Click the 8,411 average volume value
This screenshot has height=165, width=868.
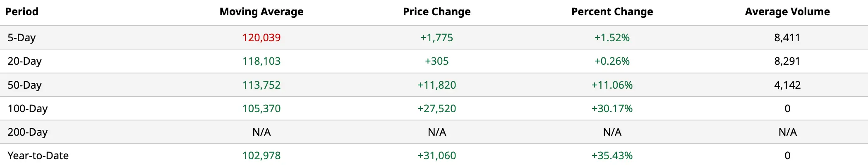pos(787,38)
